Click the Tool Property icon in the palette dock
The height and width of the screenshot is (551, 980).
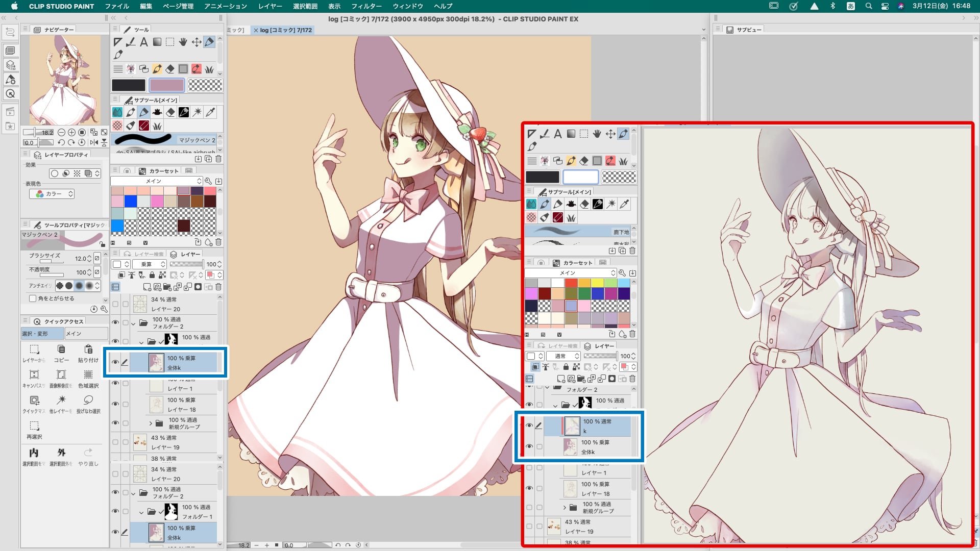pyautogui.click(x=10, y=79)
